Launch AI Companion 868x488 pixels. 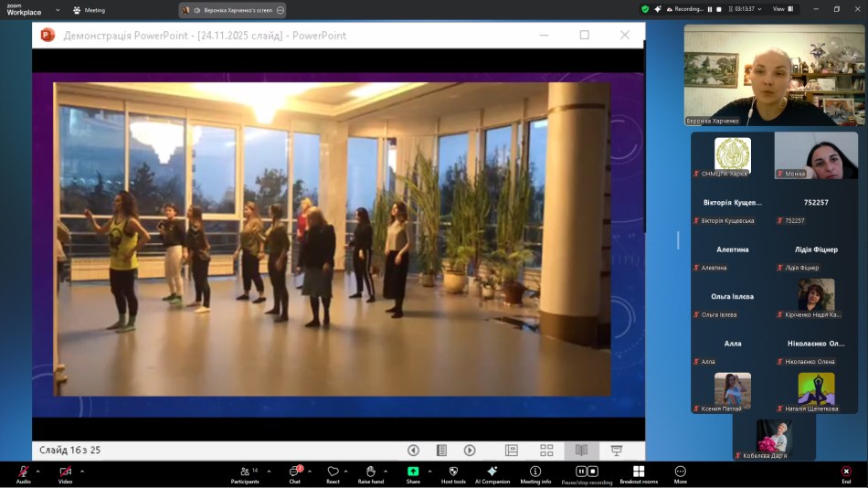(492, 472)
